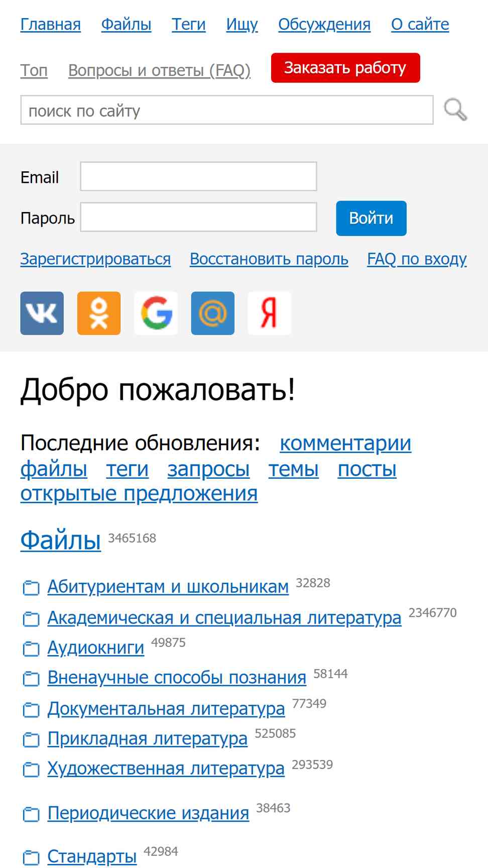Click folder icon beside Аудиокниги
Screen dimensions: 488x868
coord(31,649)
